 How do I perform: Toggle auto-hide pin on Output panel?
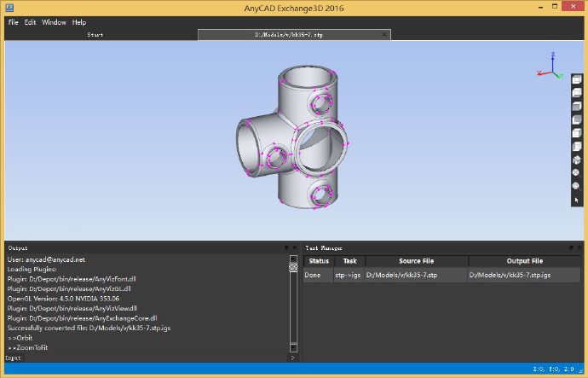(x=285, y=247)
